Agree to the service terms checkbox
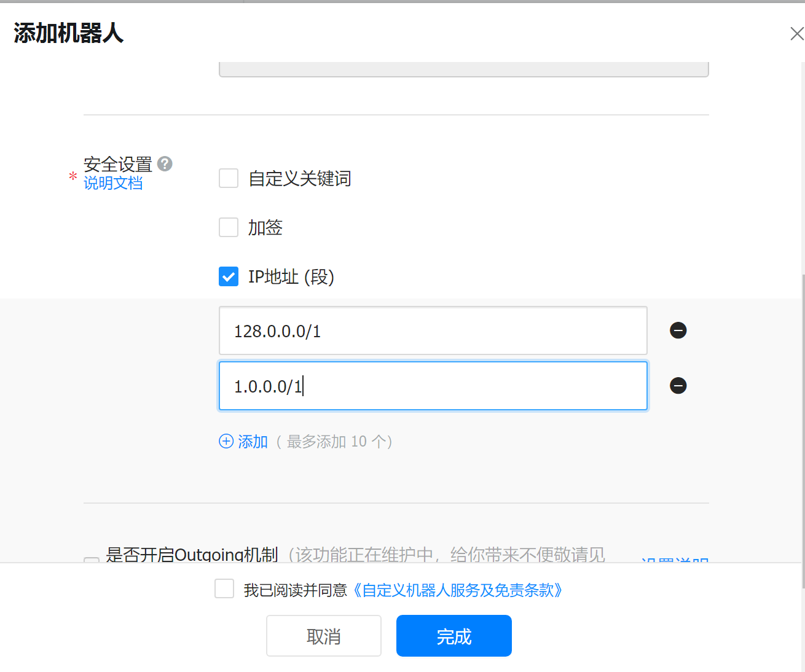This screenshot has width=805, height=672. pos(224,588)
